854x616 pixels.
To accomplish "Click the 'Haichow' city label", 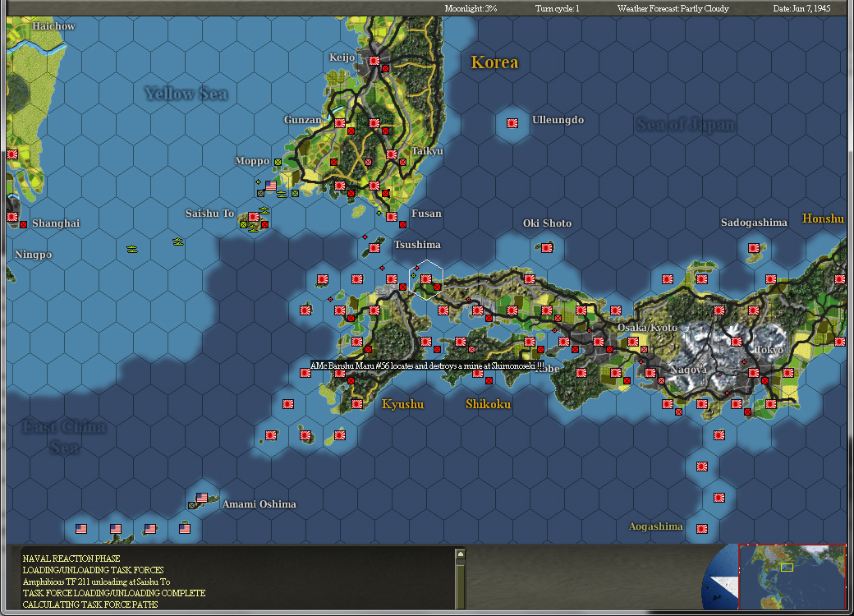I will [x=53, y=26].
